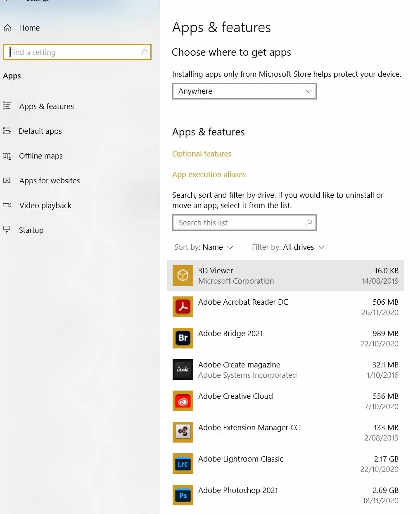Click the Adobe Lightroom Classic icon
420x514 pixels.
[x=183, y=464]
